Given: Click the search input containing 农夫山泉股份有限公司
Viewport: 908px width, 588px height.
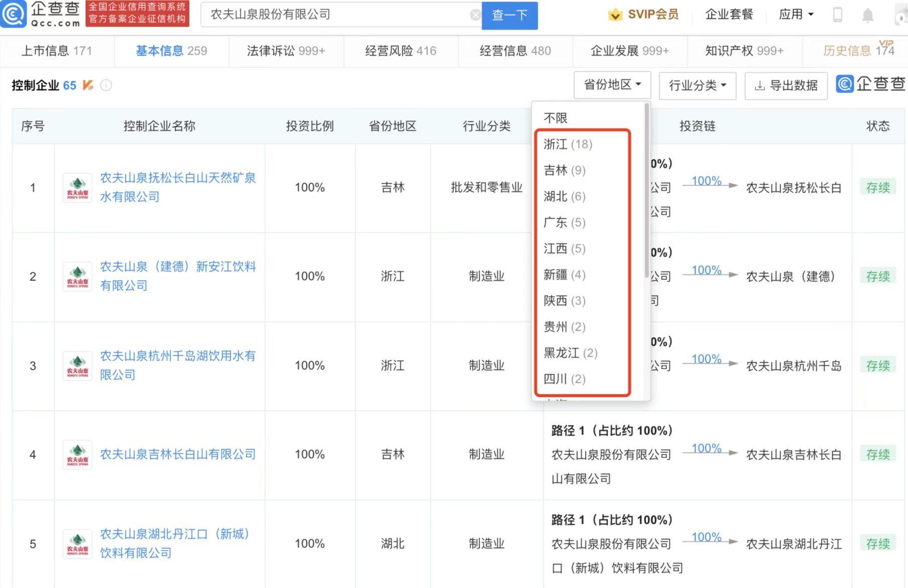Looking at the screenshot, I should click(341, 15).
